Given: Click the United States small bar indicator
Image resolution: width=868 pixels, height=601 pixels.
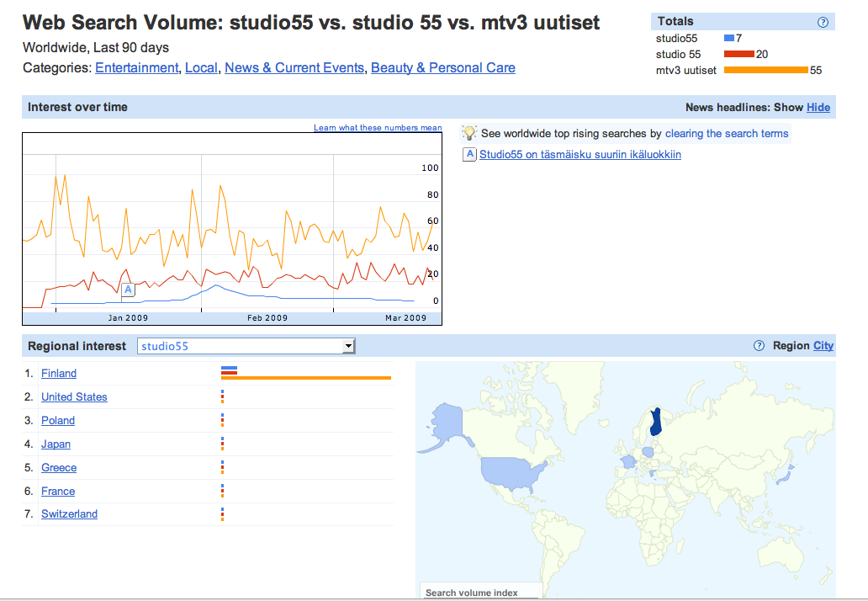Looking at the screenshot, I should 223,396.
